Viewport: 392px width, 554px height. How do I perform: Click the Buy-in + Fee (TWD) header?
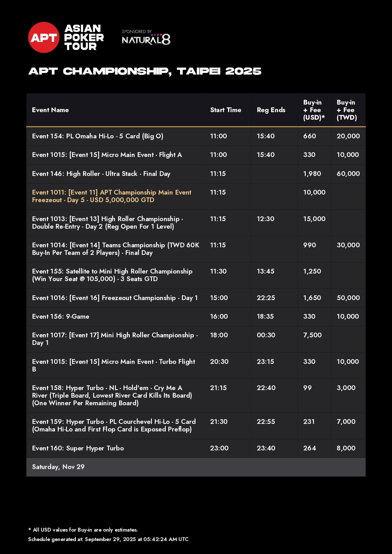(347, 110)
